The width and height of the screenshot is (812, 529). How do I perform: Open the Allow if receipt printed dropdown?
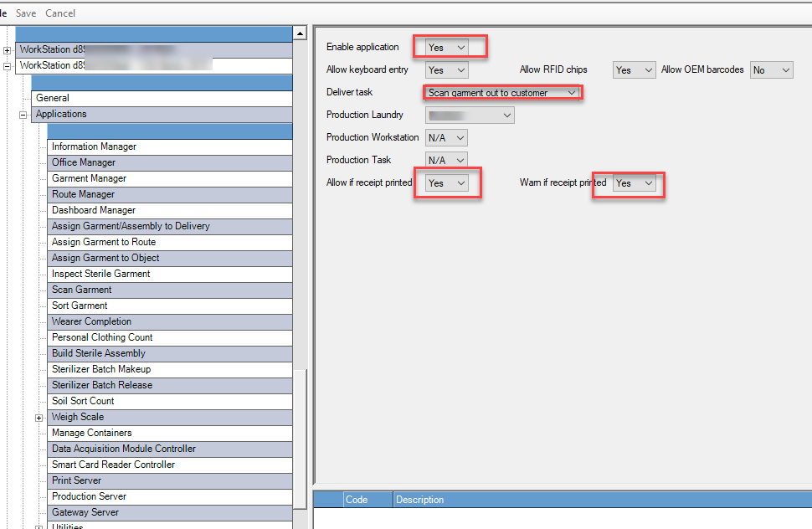pos(448,182)
